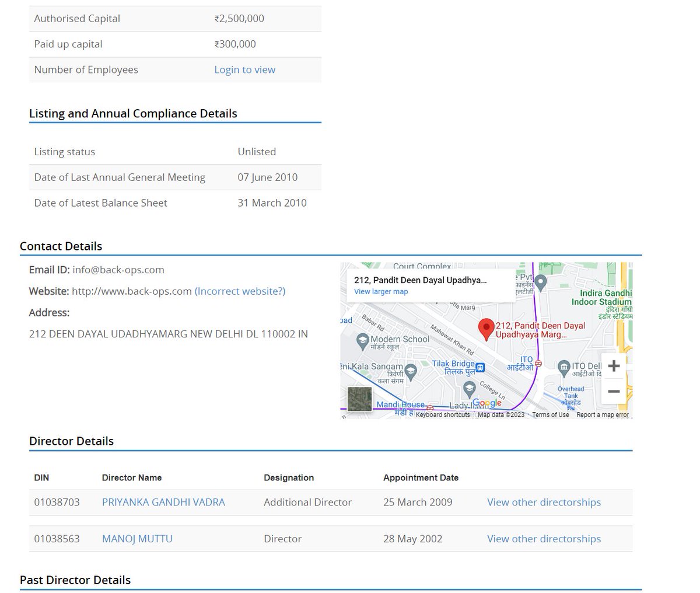This screenshot has width=700, height=593.
Task: Click the Appointment Date column header
Action: [x=421, y=477]
